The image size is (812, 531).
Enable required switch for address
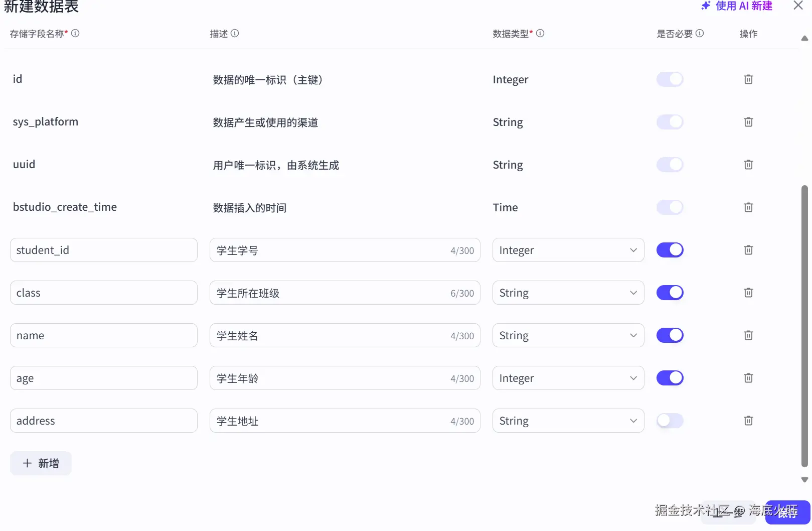pyautogui.click(x=670, y=421)
